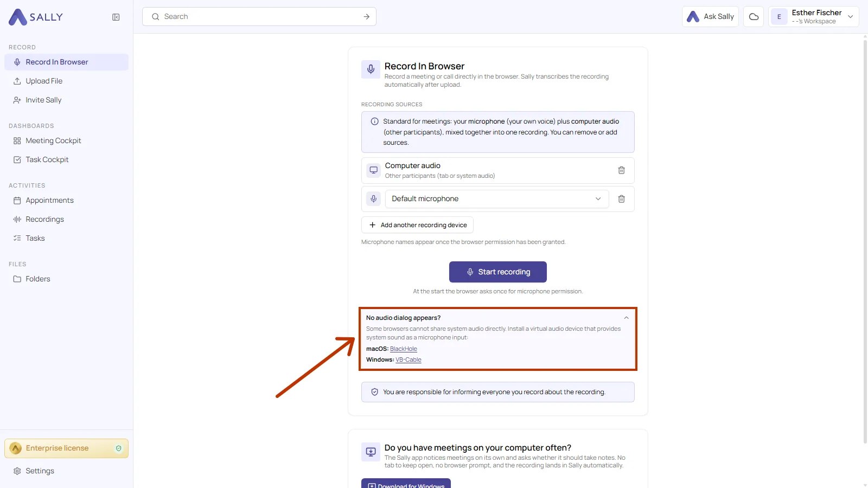Click the folder icon next to Folders
The image size is (868, 488).
tap(17, 279)
